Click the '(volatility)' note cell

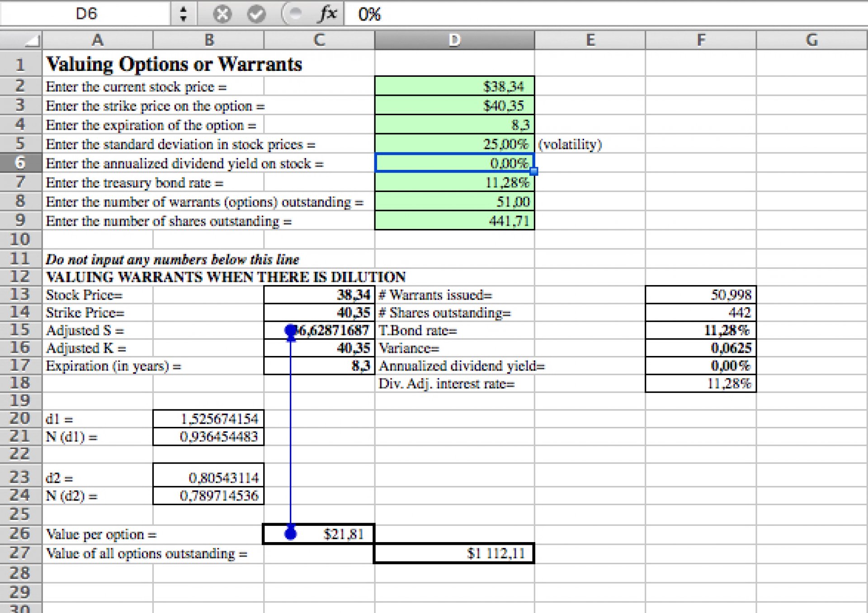570,144
